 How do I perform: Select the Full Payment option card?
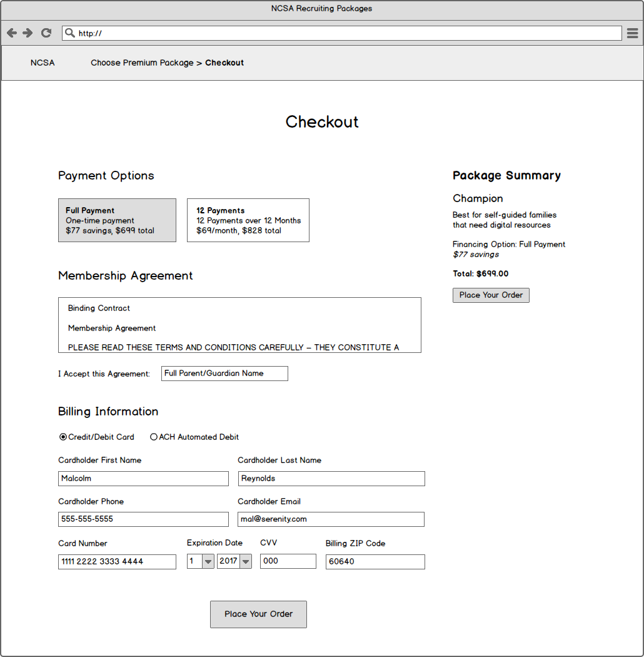118,220
